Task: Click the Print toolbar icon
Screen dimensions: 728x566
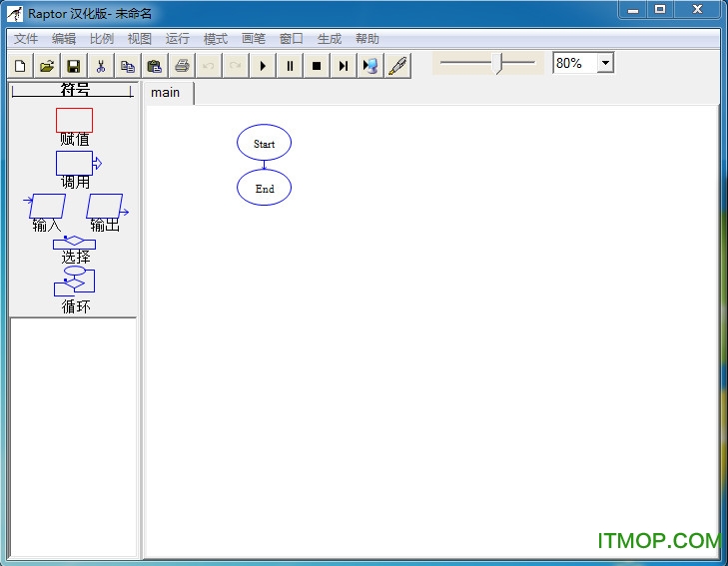Action: tap(182, 66)
